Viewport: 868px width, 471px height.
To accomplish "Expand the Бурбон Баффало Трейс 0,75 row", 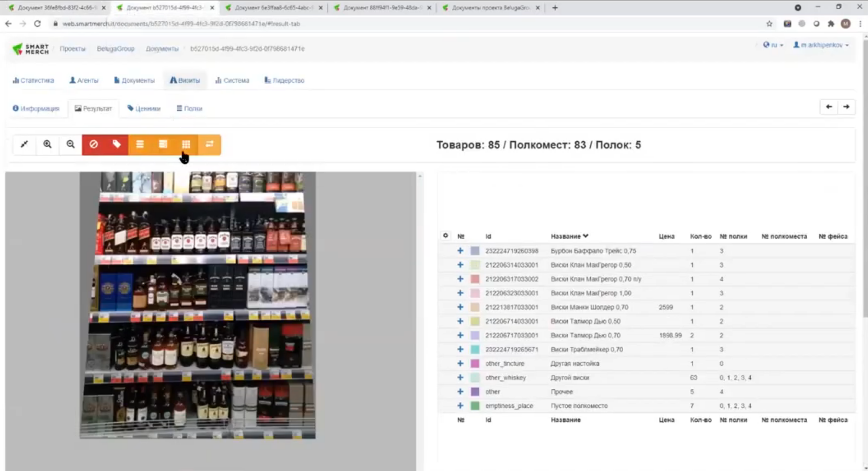I will tap(460, 251).
